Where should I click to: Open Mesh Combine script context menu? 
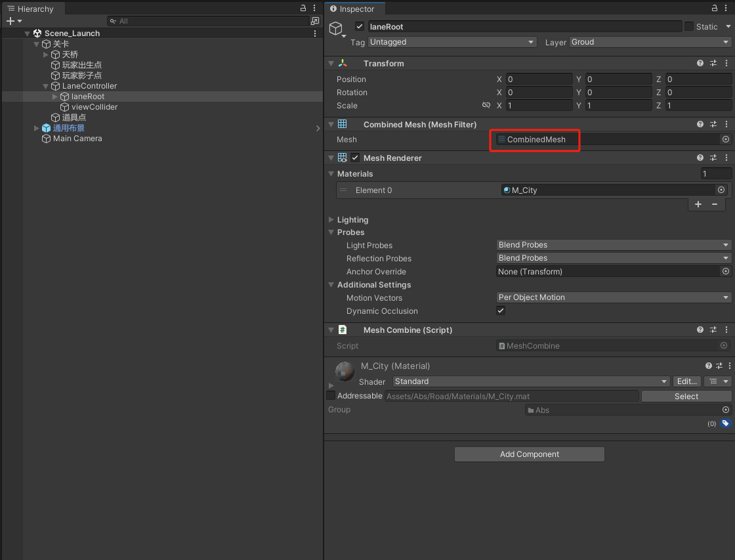[726, 330]
